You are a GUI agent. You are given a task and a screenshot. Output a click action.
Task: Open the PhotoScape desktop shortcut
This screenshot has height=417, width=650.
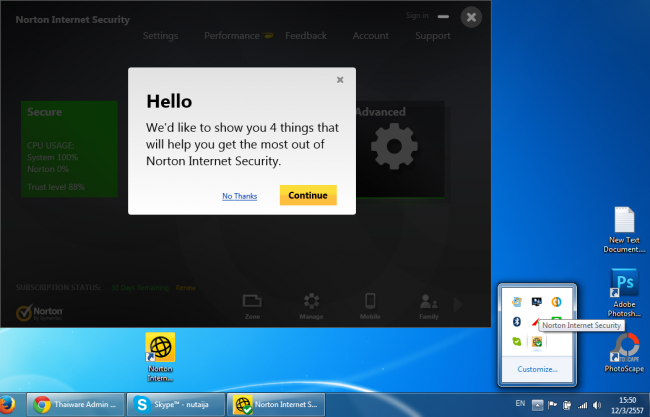coord(624,353)
